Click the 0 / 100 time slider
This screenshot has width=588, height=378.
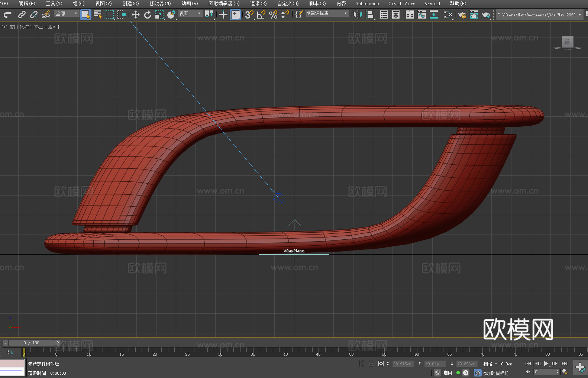coord(32,343)
